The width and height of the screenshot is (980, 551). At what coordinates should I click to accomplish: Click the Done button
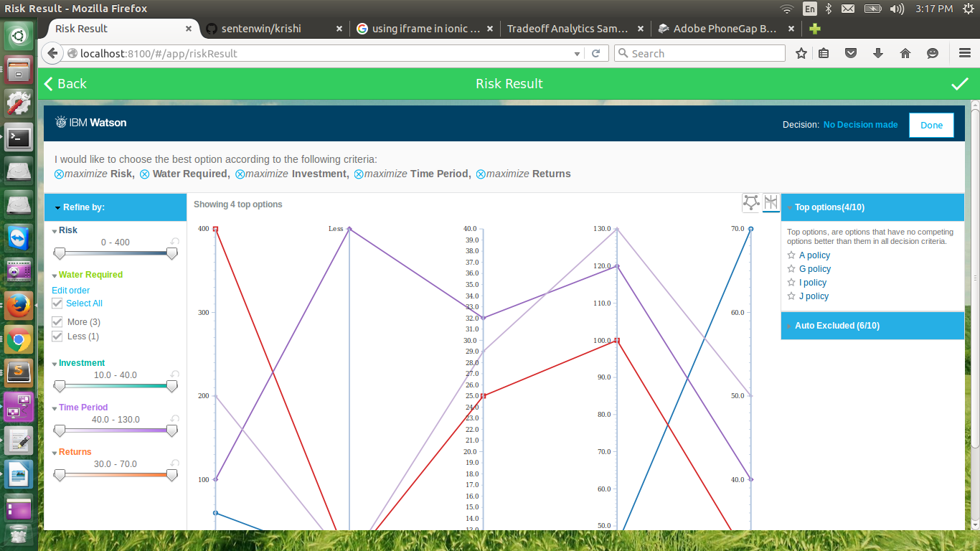point(931,125)
